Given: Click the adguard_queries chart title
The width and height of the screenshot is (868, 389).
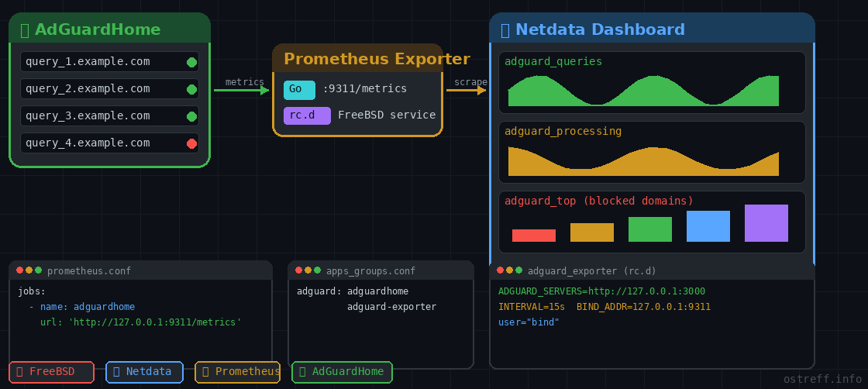Looking at the screenshot, I should click(x=553, y=61).
